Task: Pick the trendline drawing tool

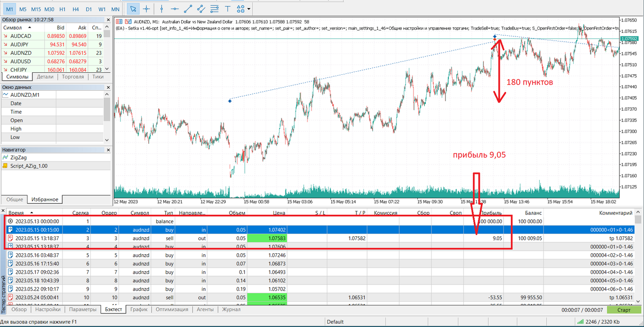Action: pyautogui.click(x=188, y=9)
